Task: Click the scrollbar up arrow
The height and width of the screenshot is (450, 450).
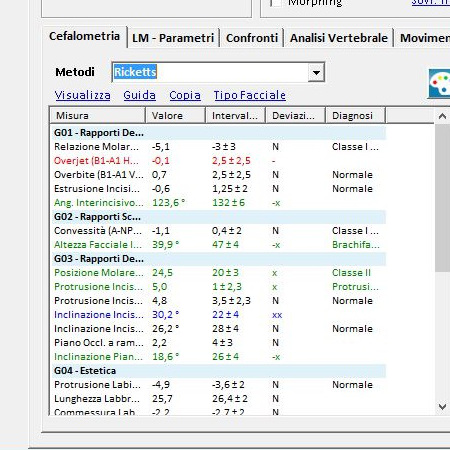Action: pos(442,116)
